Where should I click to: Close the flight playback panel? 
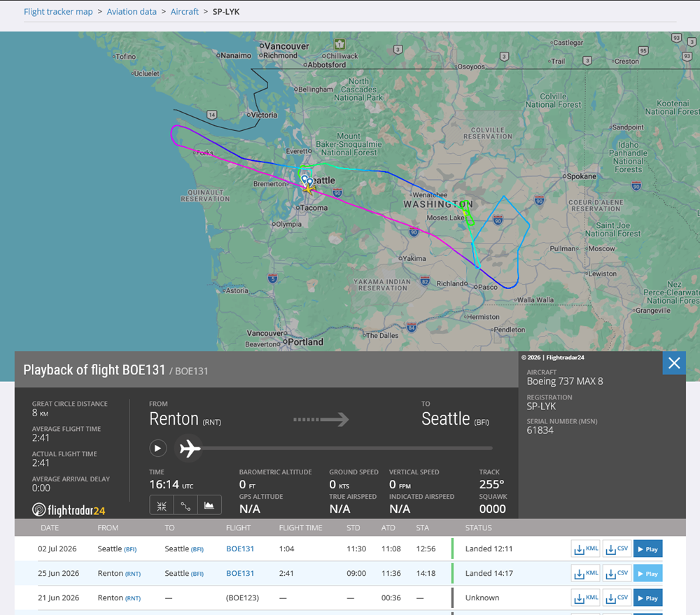point(674,363)
